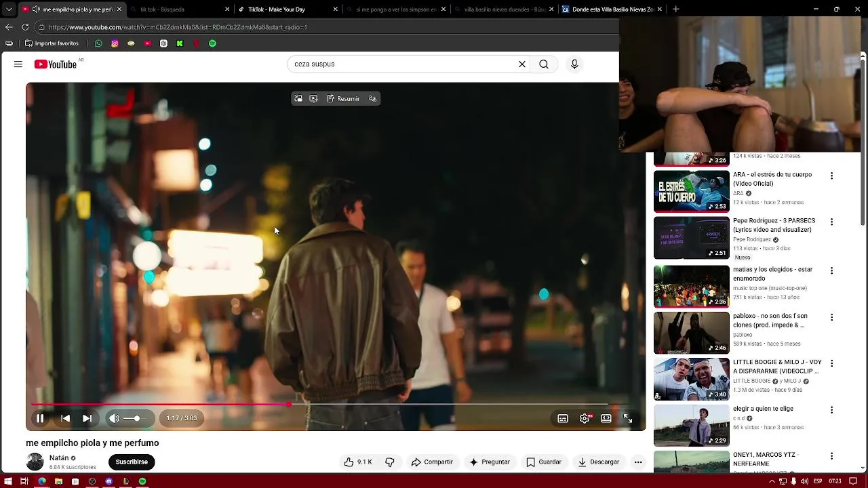Download video with Descargar button
The height and width of the screenshot is (488, 868).
(x=598, y=462)
